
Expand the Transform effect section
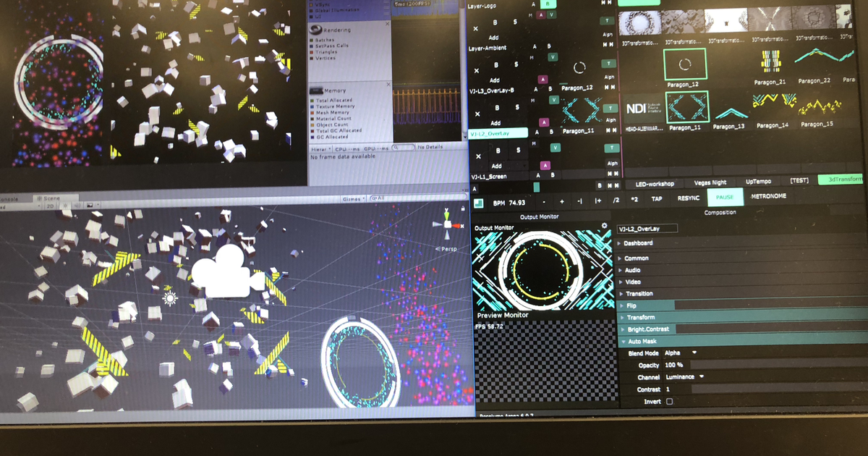(621, 317)
